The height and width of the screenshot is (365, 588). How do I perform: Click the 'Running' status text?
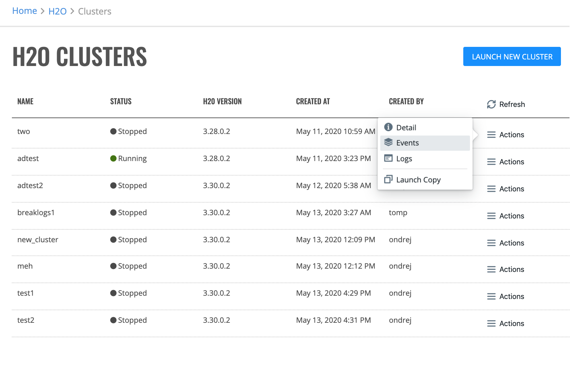pyautogui.click(x=132, y=158)
